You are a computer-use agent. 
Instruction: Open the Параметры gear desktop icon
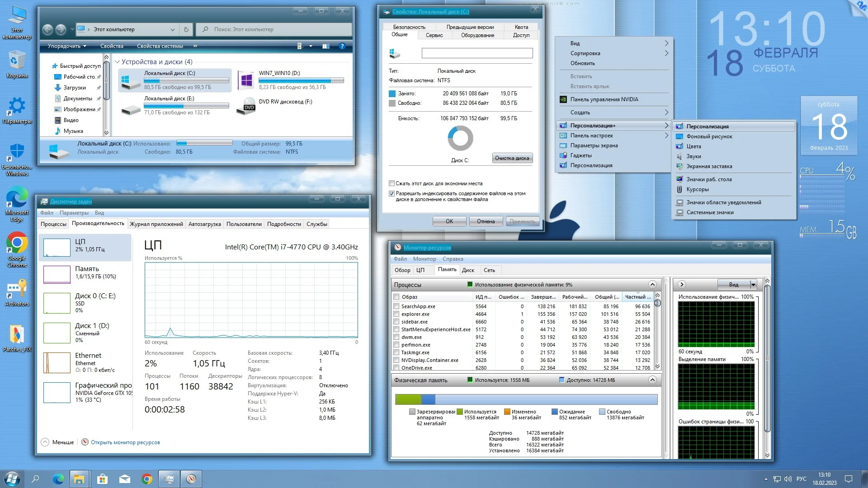coord(17,106)
